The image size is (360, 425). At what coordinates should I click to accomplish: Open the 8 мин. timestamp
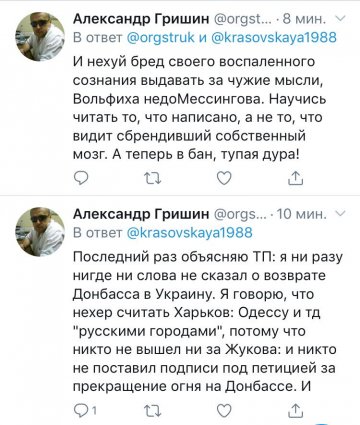(304, 19)
